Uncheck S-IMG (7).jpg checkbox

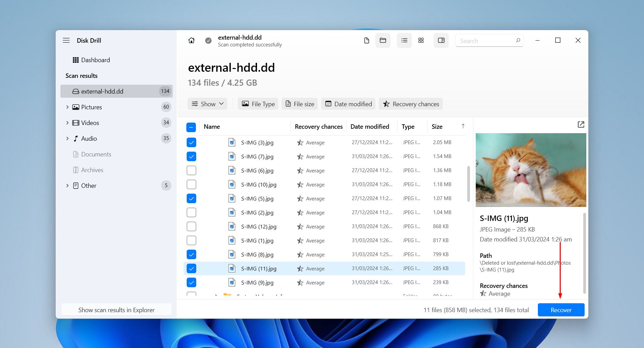point(191,156)
